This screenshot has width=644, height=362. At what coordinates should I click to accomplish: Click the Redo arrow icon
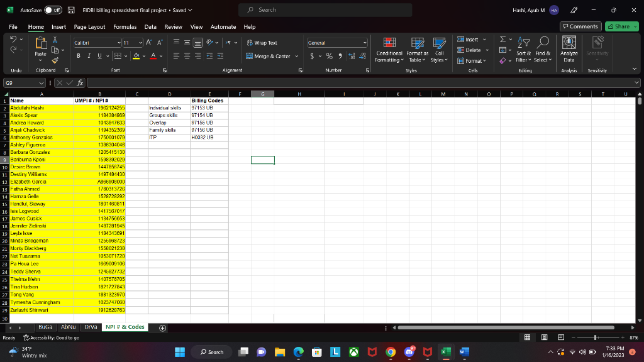click(x=13, y=50)
